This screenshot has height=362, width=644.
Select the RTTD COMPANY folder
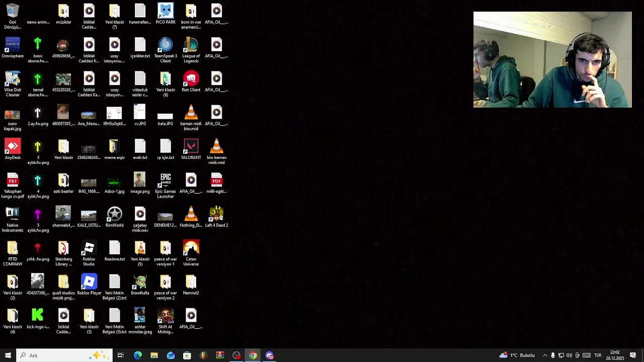(x=13, y=253)
